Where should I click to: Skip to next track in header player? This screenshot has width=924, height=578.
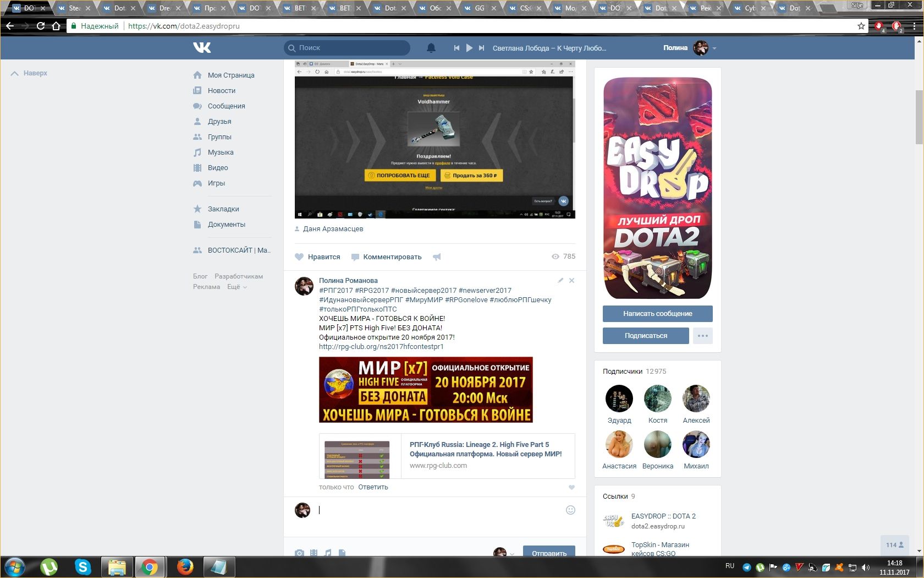pos(481,48)
